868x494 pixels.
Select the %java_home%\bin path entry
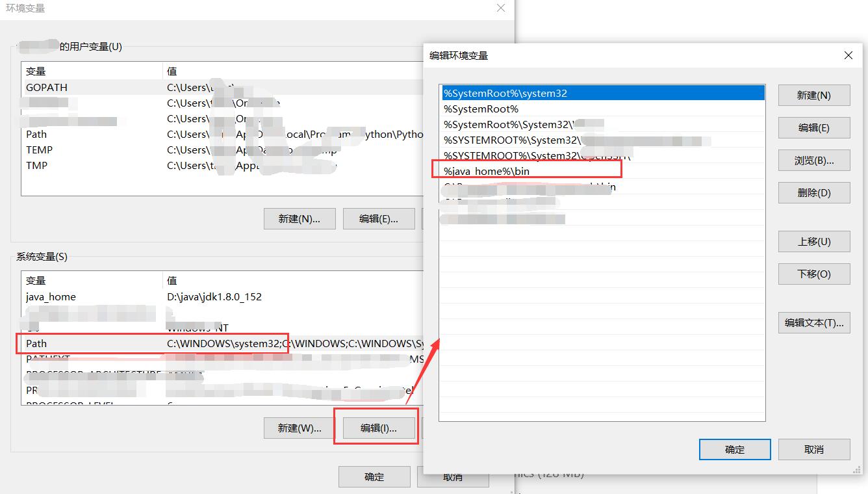coord(487,172)
